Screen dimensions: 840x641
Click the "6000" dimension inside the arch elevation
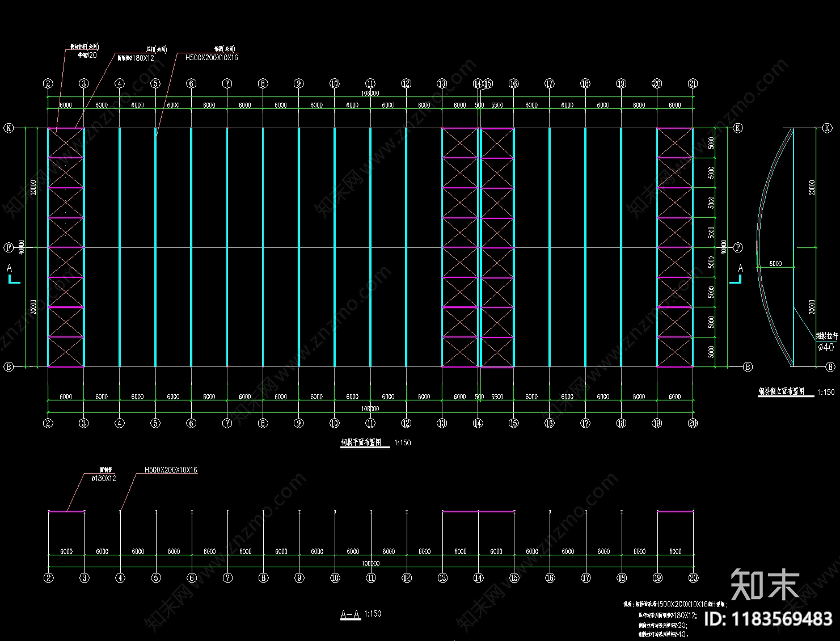pos(775,264)
